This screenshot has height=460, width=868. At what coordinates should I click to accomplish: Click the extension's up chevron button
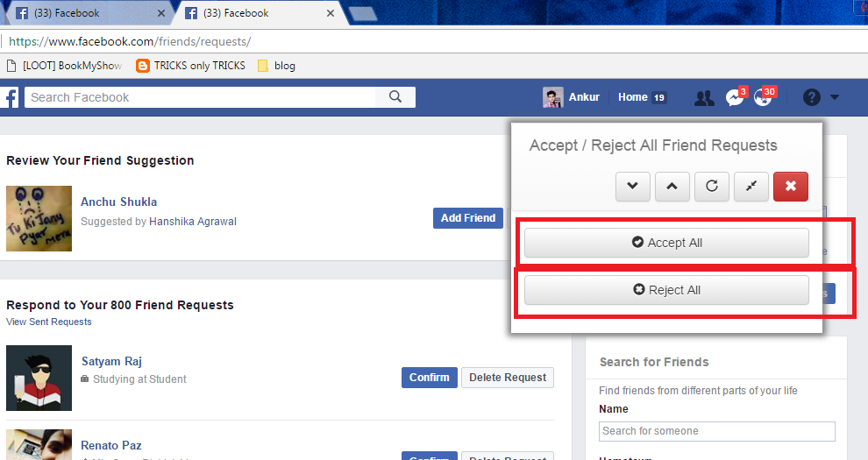pyautogui.click(x=672, y=187)
